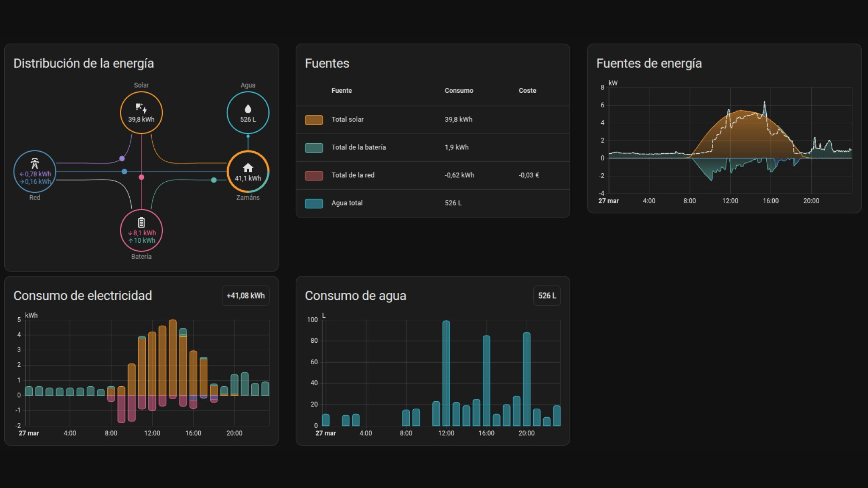Click the pink node at flow lines intersection
The width and height of the screenshot is (868, 488).
tap(142, 177)
